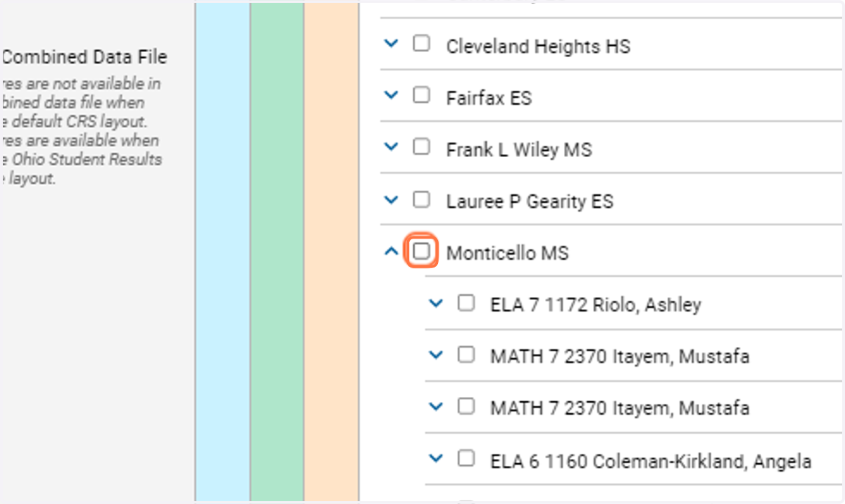Expand the ELA 7 1172 Riolo, Ashley chevron
Screen dimensions: 845x504
pos(437,303)
